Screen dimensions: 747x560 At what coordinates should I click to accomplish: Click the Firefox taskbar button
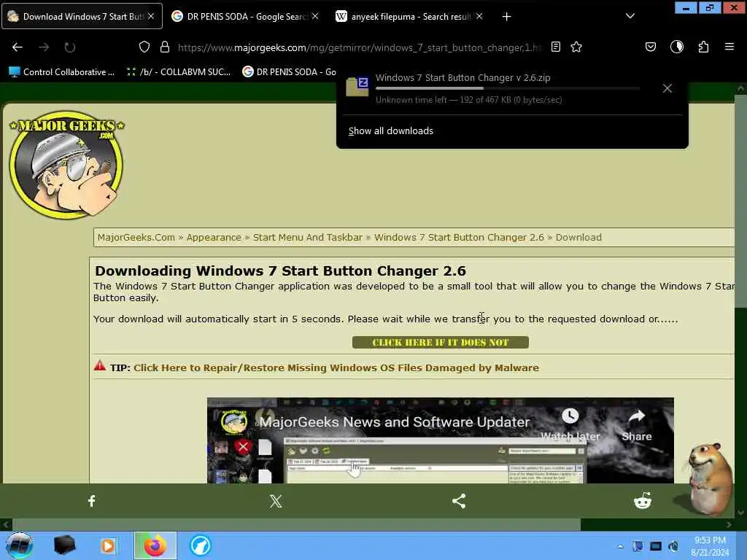(155, 545)
